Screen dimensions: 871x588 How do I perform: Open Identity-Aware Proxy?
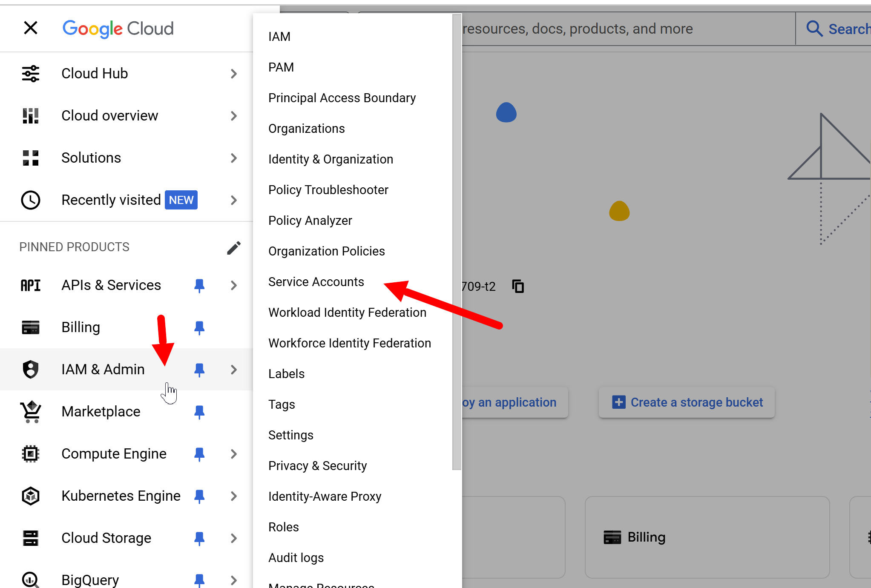click(x=325, y=496)
